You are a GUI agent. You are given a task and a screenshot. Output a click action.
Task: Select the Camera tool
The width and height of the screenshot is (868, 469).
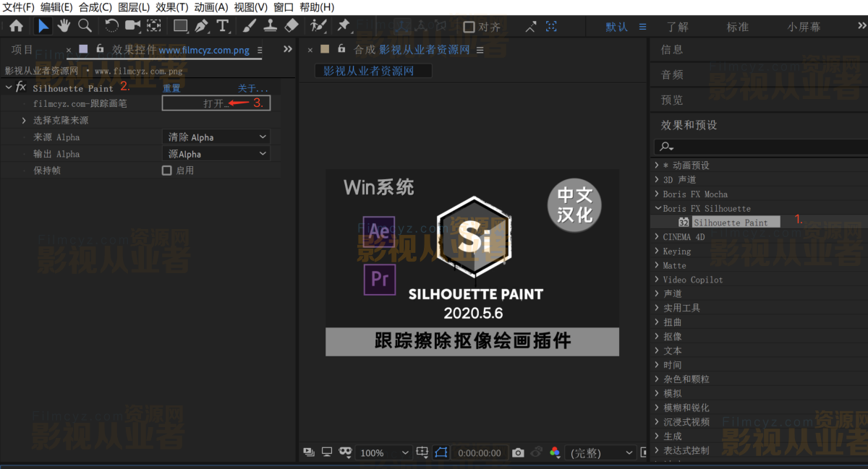pyautogui.click(x=132, y=26)
